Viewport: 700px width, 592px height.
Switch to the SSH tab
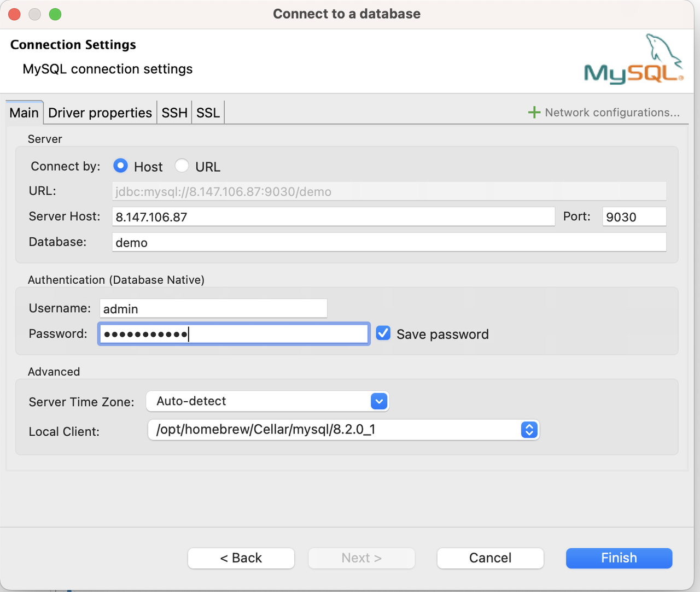pos(174,113)
